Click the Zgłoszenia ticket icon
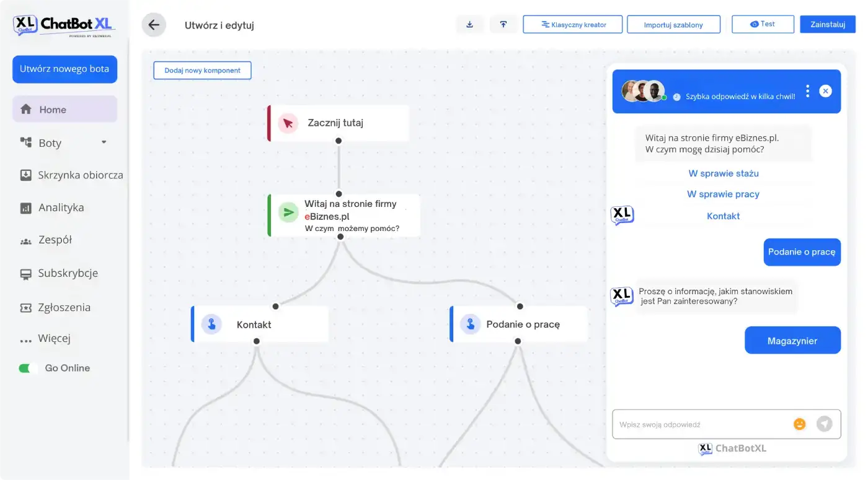 (x=26, y=307)
